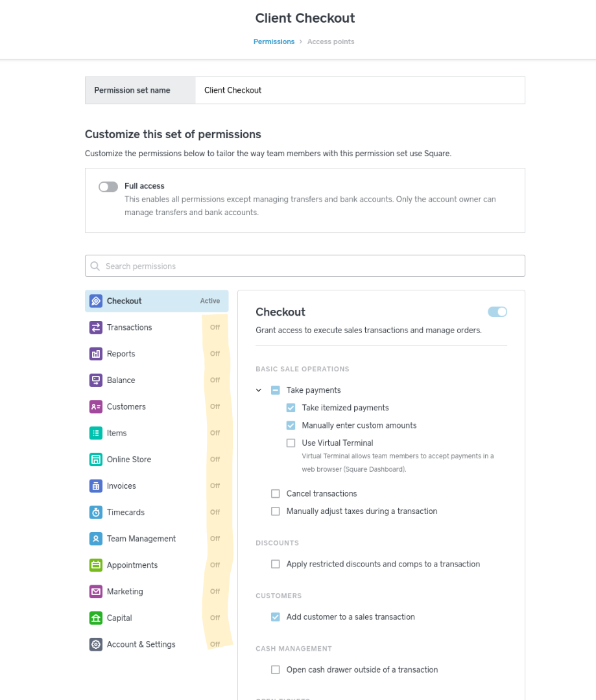Image resolution: width=596 pixels, height=700 pixels.
Task: Check the Use Virtual Terminal checkbox
Action: 291,443
